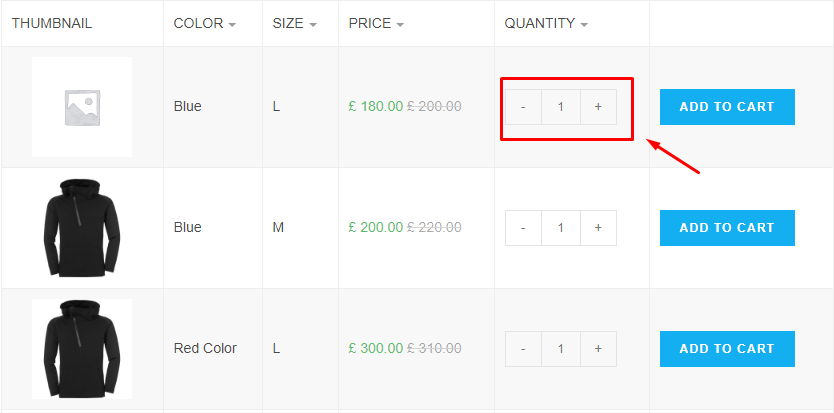Increase quantity for Blue M row
Image resolution: width=834 pixels, height=413 pixels.
598,228
